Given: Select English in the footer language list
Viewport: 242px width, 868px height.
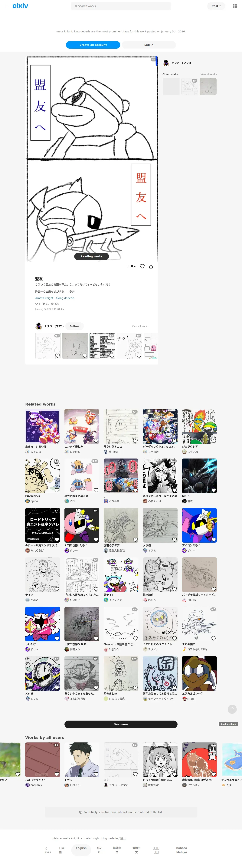Looking at the screenshot, I should 81,848.
